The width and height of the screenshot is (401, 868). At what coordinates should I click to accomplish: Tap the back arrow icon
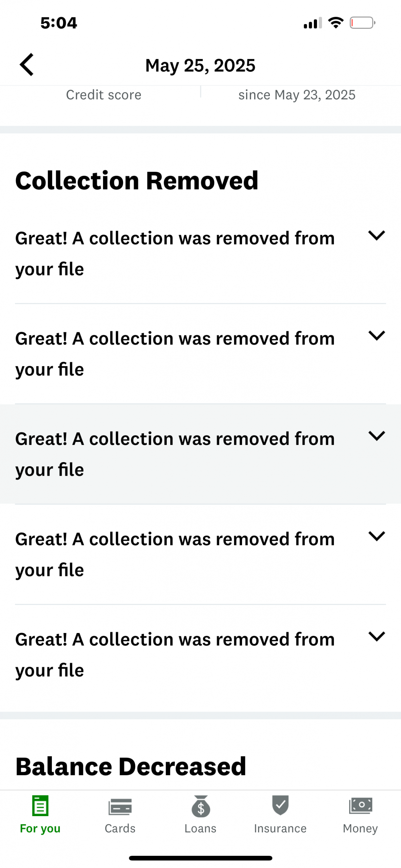pos(27,64)
